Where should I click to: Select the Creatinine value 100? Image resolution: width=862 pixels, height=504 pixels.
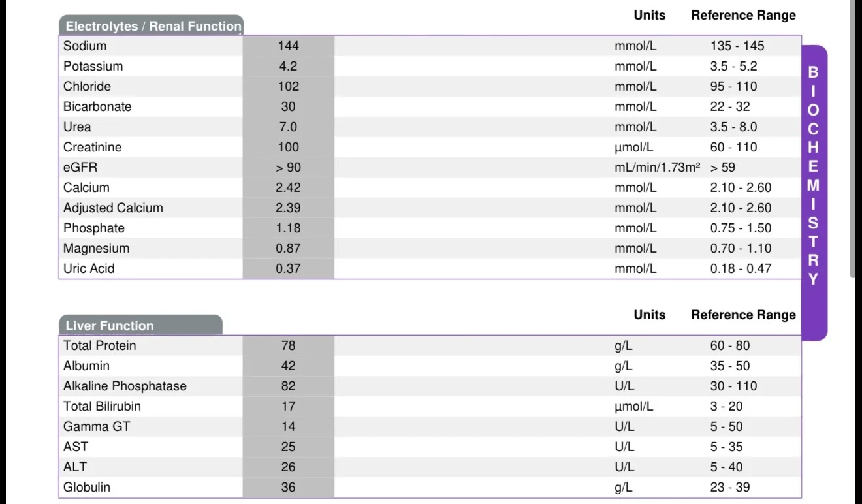coord(289,147)
